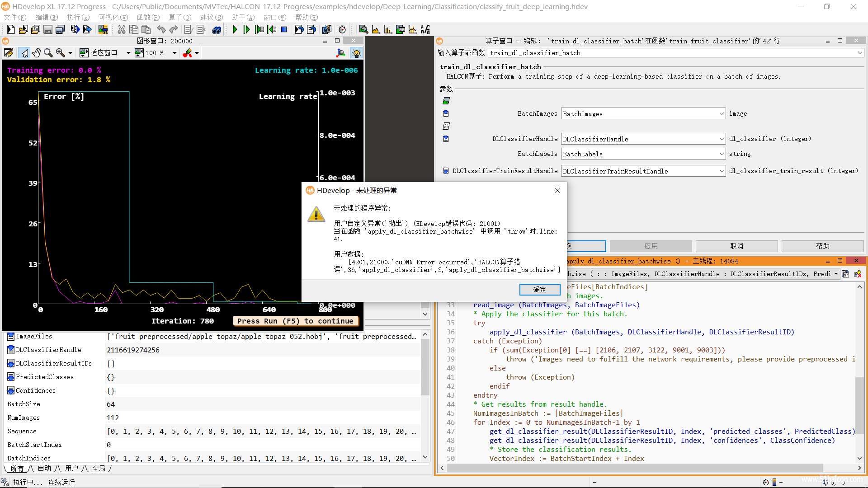Open the OCR training file browser
Viewport: 868px width, 488px height.
tap(425, 29)
